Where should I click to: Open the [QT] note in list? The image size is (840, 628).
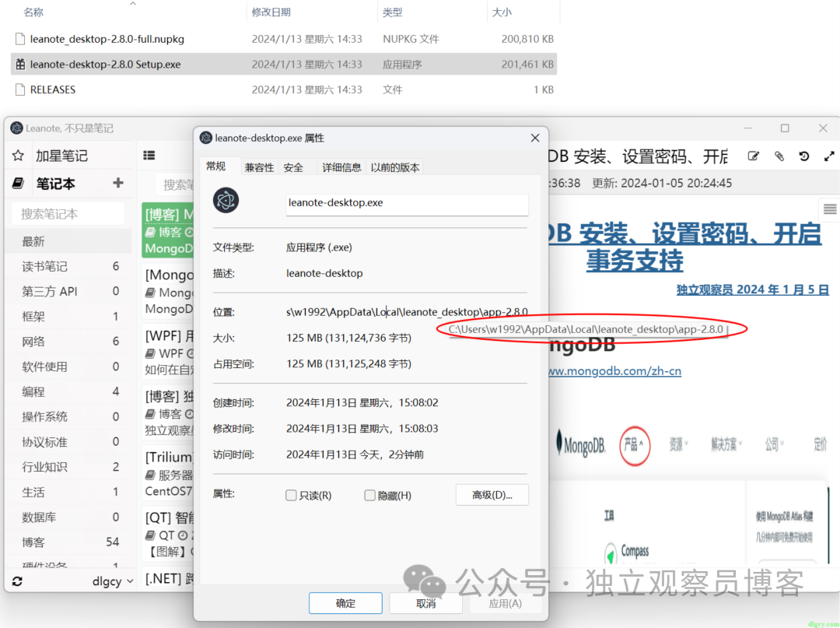tap(168, 534)
